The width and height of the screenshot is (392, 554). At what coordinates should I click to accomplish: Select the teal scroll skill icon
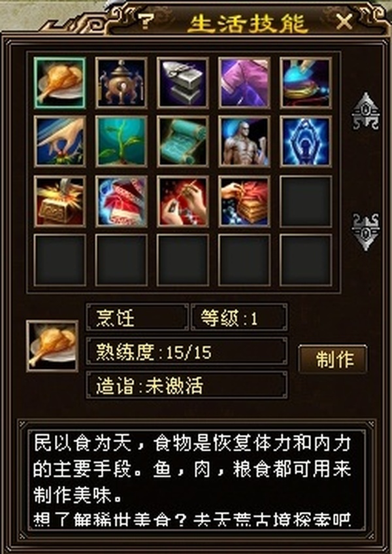[x=183, y=141]
